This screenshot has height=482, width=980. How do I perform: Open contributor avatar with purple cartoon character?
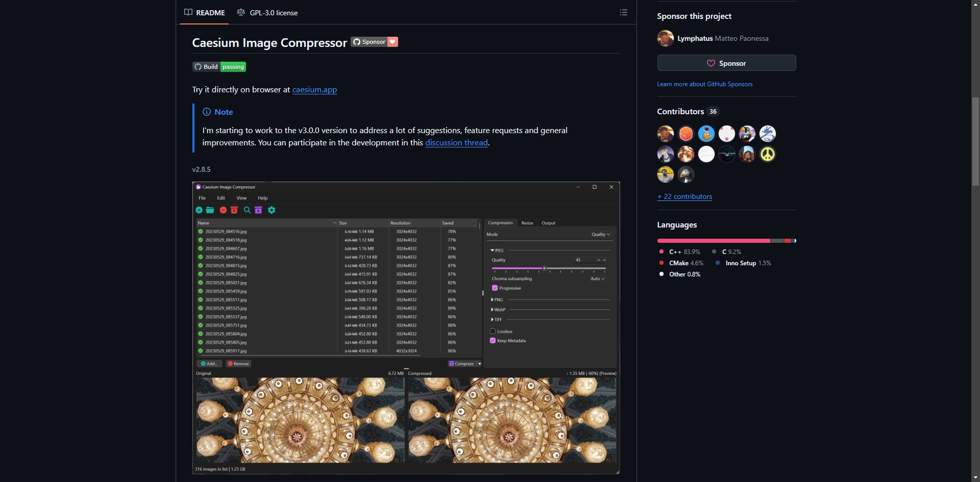pyautogui.click(x=747, y=134)
